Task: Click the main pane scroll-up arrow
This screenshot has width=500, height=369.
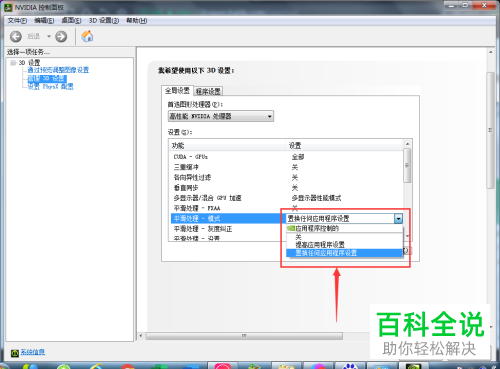Action: (x=490, y=52)
